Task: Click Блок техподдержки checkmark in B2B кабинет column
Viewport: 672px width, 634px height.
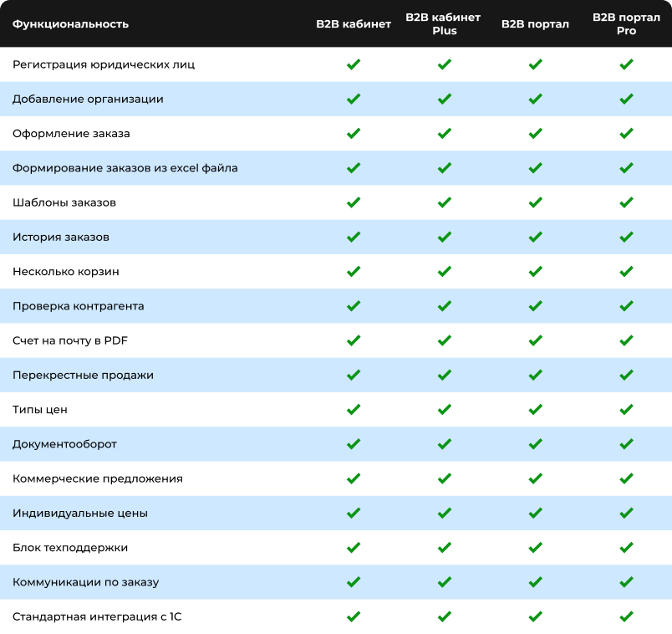Action: tap(354, 548)
